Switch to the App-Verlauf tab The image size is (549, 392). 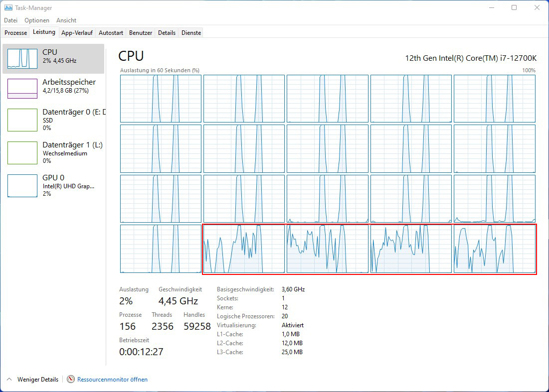coord(77,33)
